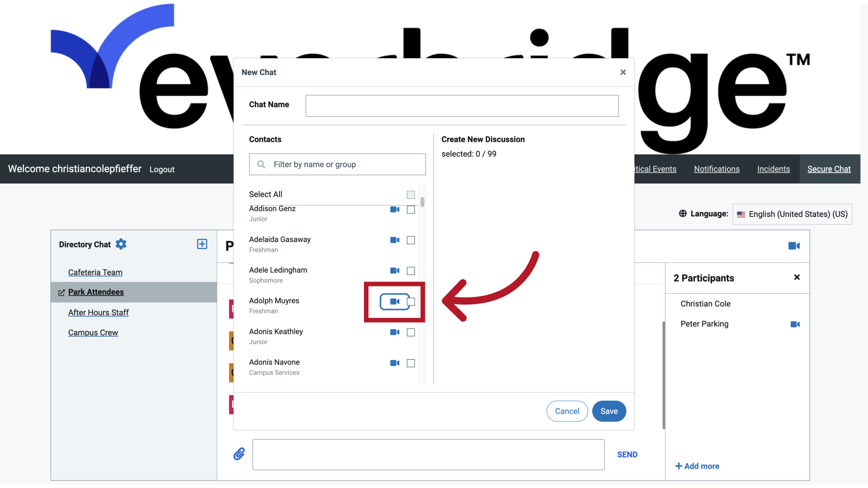Viewport: 868px width, 488px height.
Task: Click Add more participants link
Action: tap(697, 466)
